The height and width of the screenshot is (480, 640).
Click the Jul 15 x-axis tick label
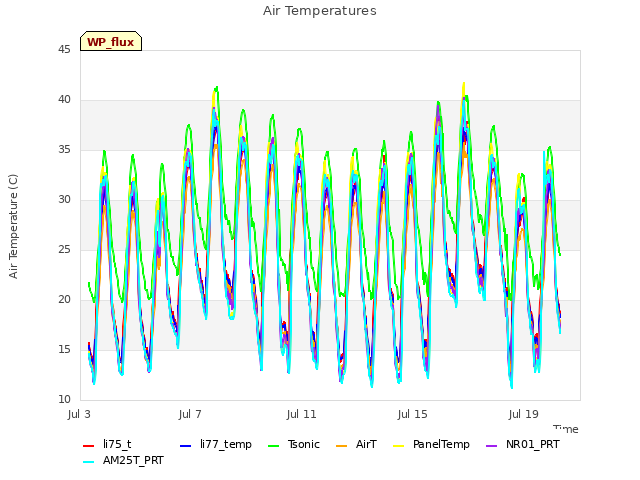[x=413, y=414]
